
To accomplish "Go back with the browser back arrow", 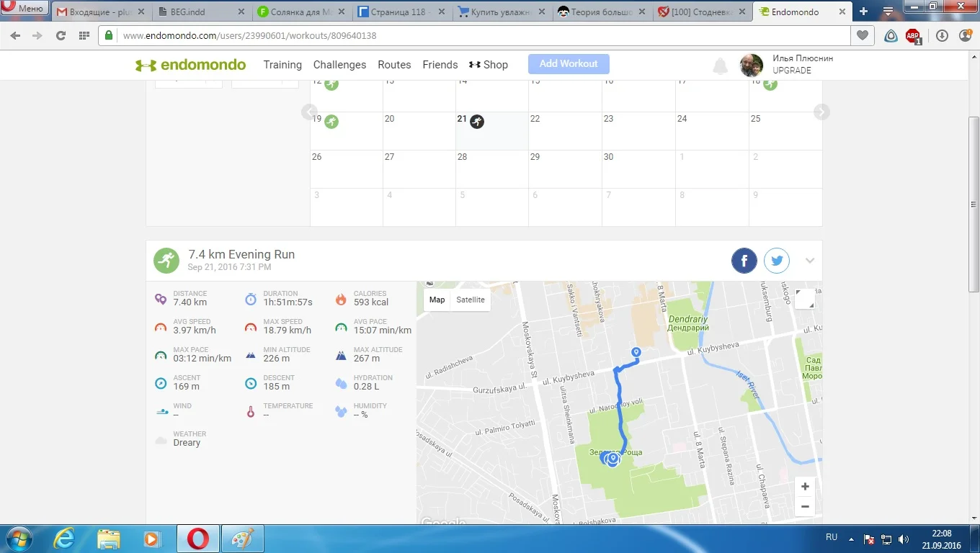I will coord(16,35).
